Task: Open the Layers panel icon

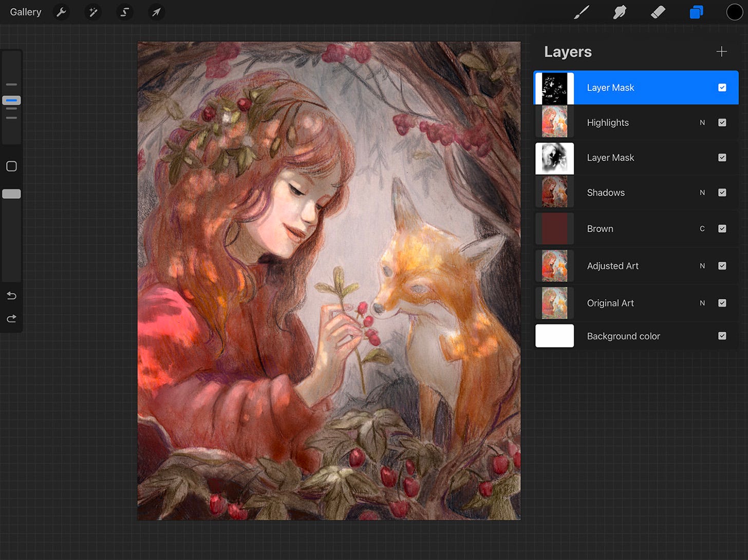Action: point(696,12)
